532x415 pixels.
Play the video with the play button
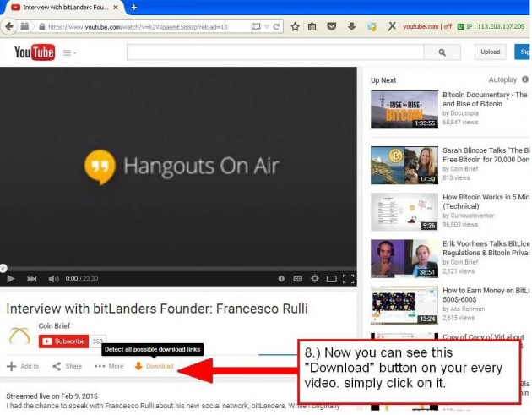(10, 279)
